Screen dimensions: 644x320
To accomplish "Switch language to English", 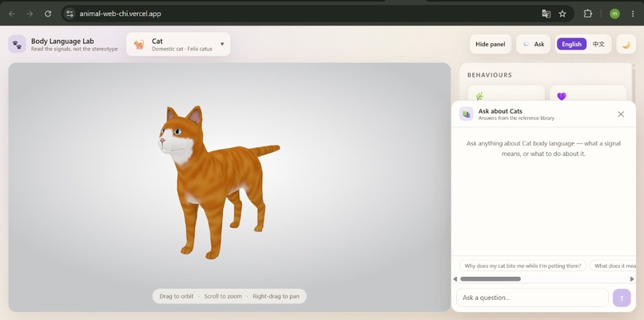I will point(571,44).
